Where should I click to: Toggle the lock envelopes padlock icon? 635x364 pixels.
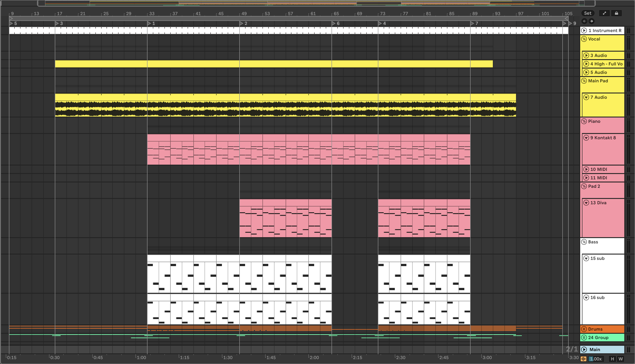point(616,13)
